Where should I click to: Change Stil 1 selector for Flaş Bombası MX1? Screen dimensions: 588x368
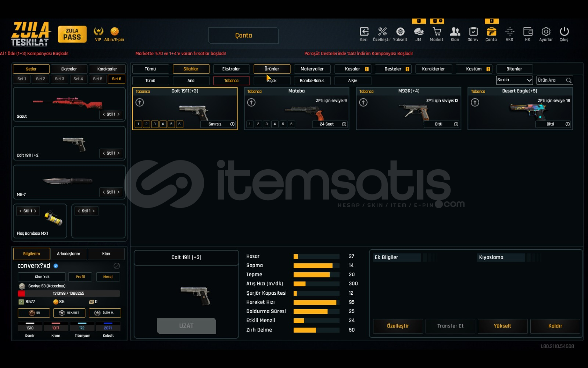(x=28, y=211)
